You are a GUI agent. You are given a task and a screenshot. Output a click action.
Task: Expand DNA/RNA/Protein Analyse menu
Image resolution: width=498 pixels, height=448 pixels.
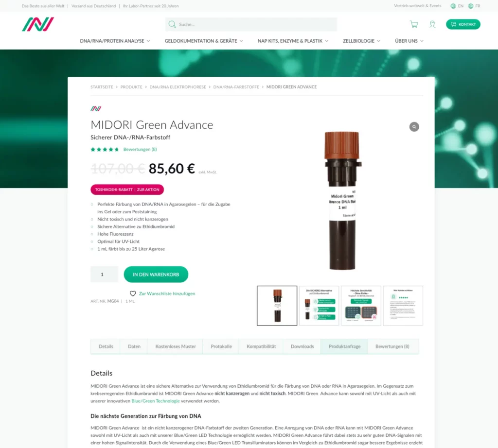[x=115, y=41]
